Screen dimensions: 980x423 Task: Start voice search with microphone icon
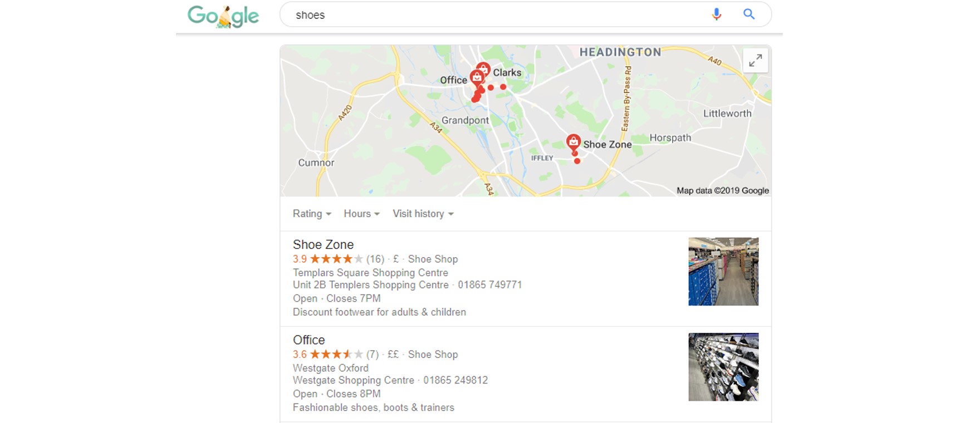tap(717, 14)
